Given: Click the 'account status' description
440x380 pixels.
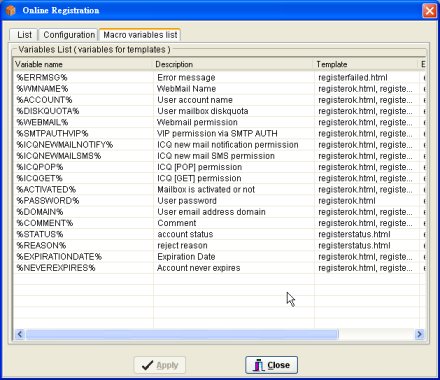Looking at the screenshot, I should 185,234.
